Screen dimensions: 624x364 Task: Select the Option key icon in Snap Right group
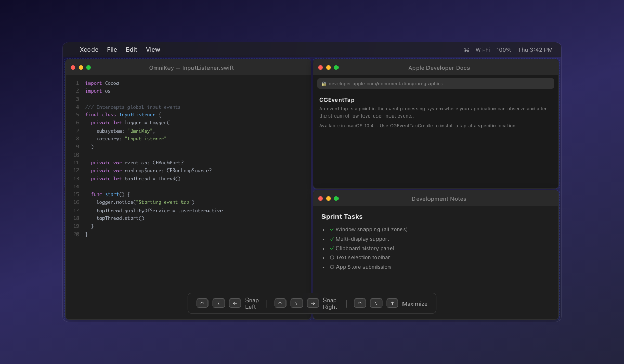coord(296,303)
